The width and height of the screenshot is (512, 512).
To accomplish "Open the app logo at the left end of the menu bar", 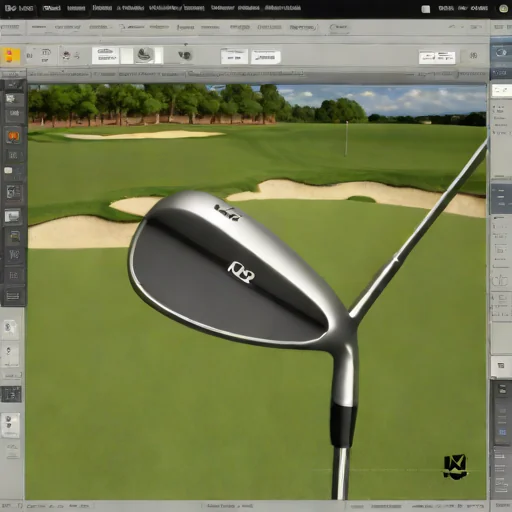I will click(x=11, y=7).
